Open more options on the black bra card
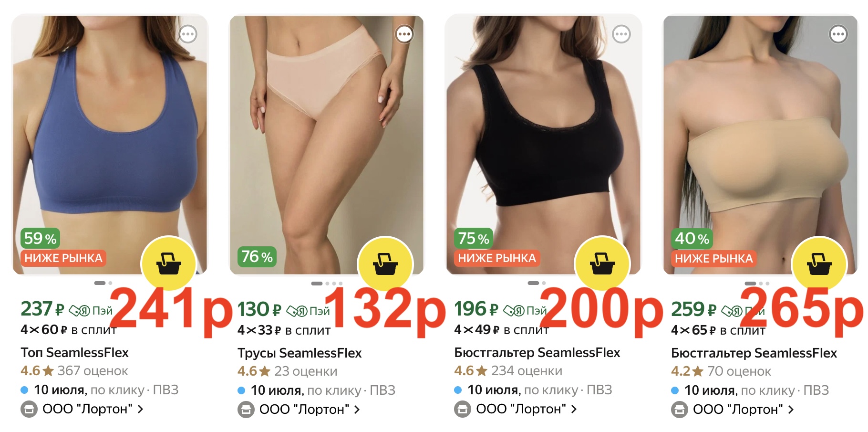The image size is (868, 432). pyautogui.click(x=621, y=34)
